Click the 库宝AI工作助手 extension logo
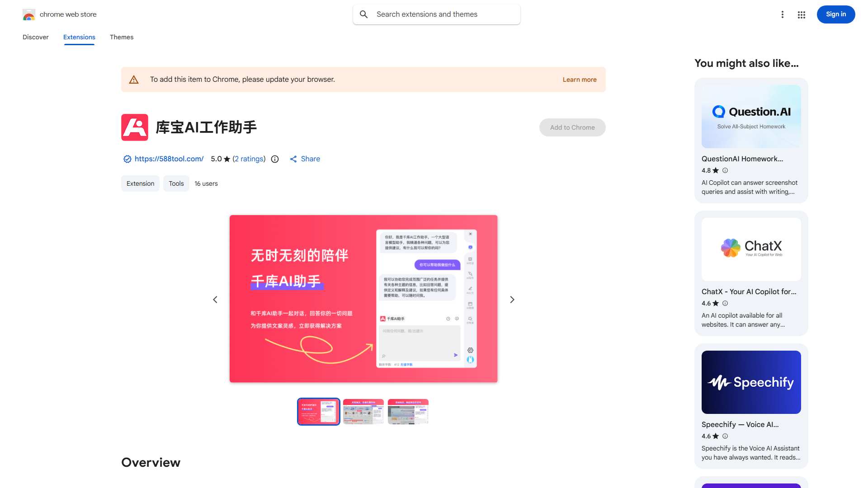This screenshot has width=868, height=488. coord(134,127)
